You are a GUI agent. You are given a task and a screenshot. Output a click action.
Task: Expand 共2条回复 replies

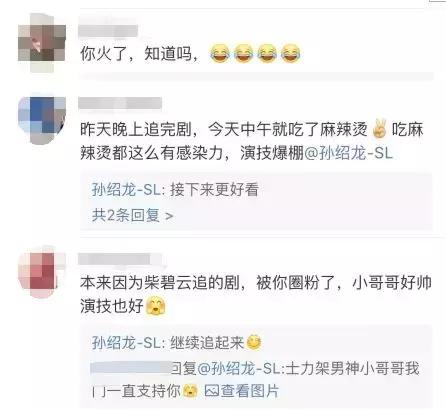tap(132, 215)
